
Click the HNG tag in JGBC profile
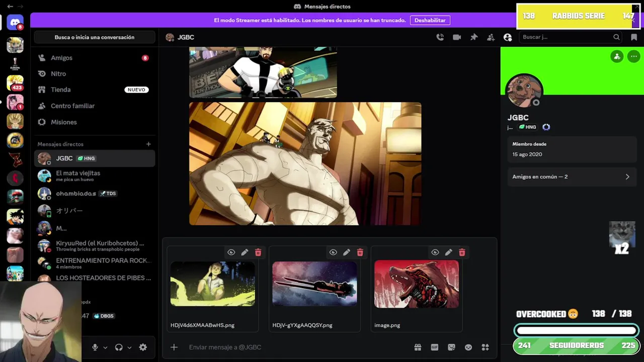(527, 127)
